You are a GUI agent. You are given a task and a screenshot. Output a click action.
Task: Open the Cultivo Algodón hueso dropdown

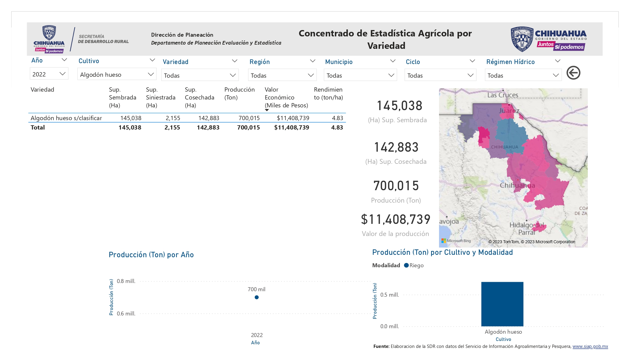click(x=117, y=74)
